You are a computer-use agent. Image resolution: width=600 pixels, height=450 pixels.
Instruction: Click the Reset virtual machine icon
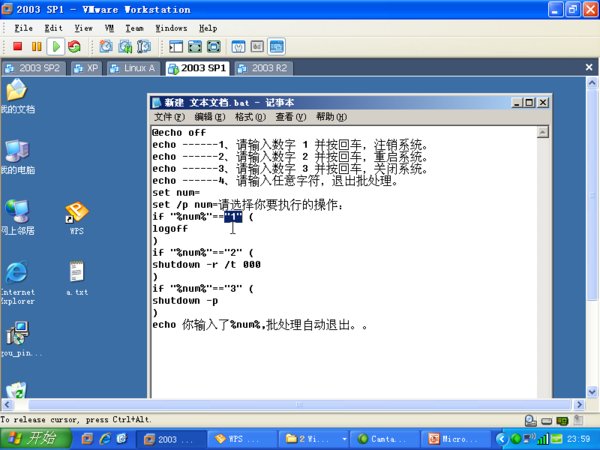pyautogui.click(x=74, y=47)
